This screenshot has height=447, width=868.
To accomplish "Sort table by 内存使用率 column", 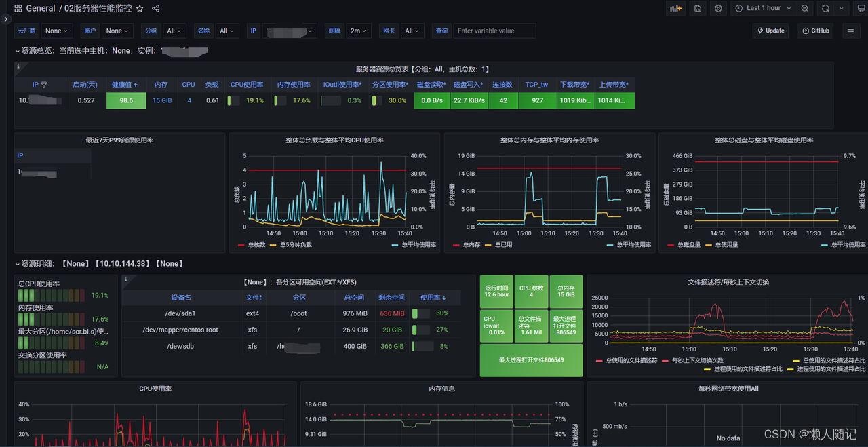I will pos(294,85).
